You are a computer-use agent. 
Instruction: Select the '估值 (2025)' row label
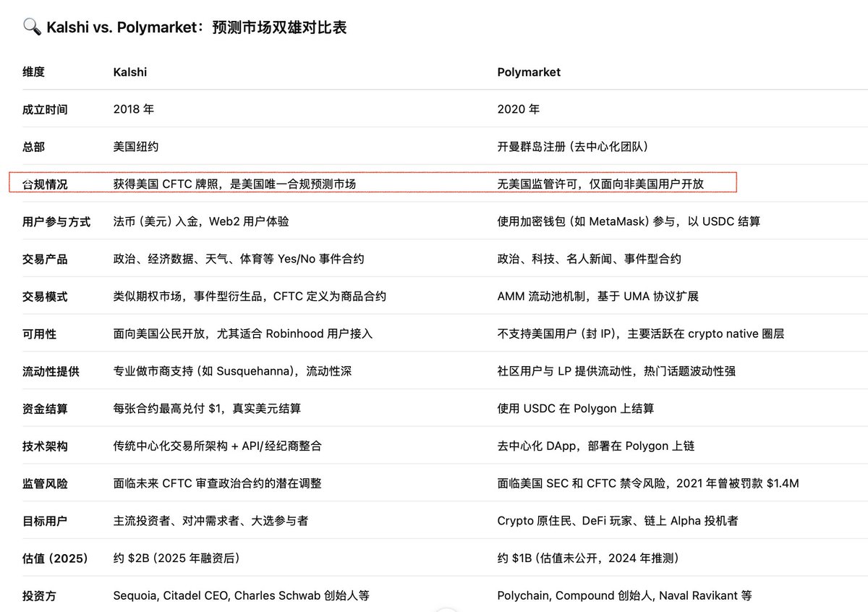click(55, 558)
